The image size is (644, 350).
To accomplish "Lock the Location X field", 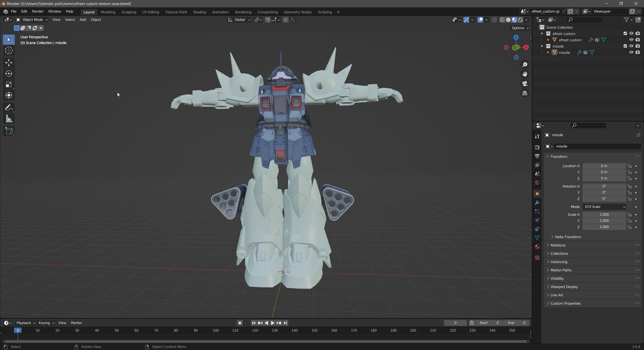I will click(x=629, y=166).
